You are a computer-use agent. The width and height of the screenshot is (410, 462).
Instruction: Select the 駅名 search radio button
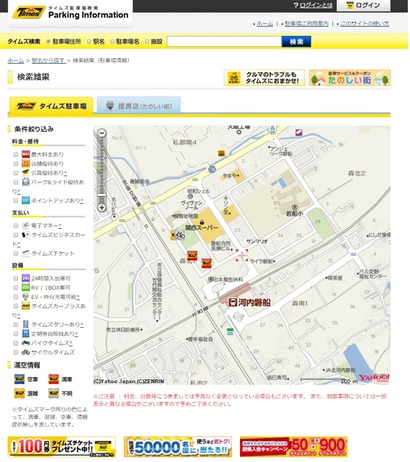pos(89,41)
